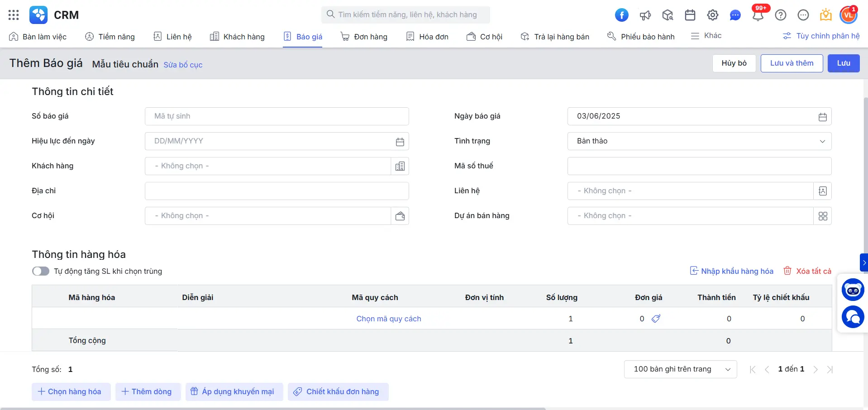Click the datepicker icon in Hiệu lực đến ngày
This screenshot has height=410, width=868.
[x=400, y=141]
